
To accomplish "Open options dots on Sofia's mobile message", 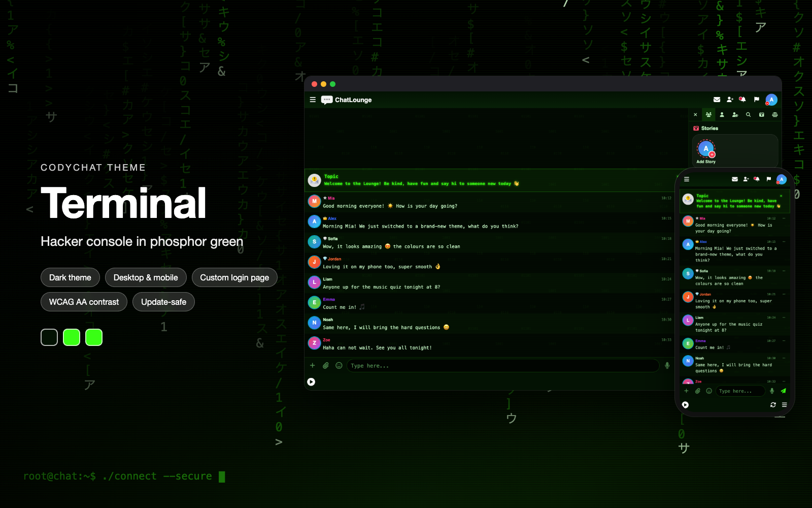I will [784, 271].
